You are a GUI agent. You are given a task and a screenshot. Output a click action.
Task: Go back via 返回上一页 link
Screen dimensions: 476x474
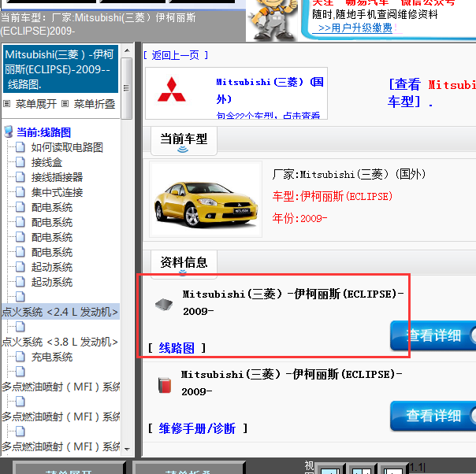pyautogui.click(x=176, y=55)
